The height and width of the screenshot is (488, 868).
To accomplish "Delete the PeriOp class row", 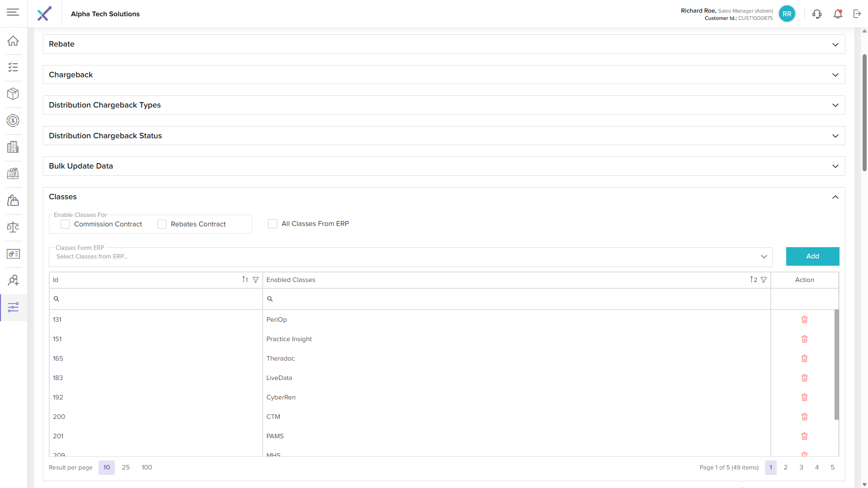I will [x=804, y=320].
